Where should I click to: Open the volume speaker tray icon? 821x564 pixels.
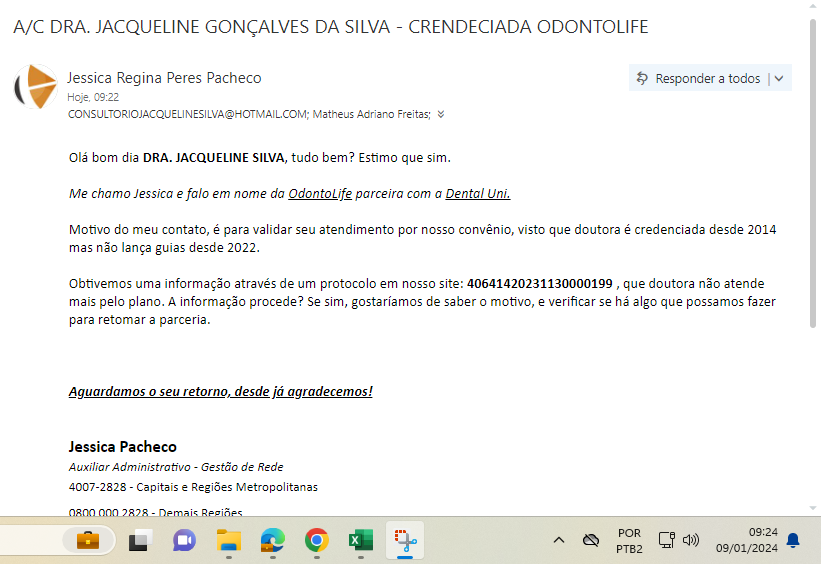click(691, 540)
